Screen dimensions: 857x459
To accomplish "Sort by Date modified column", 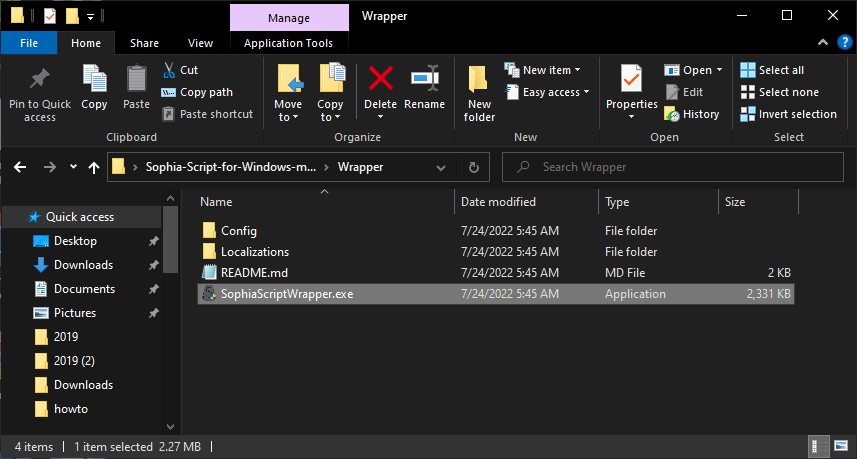I will 498,202.
